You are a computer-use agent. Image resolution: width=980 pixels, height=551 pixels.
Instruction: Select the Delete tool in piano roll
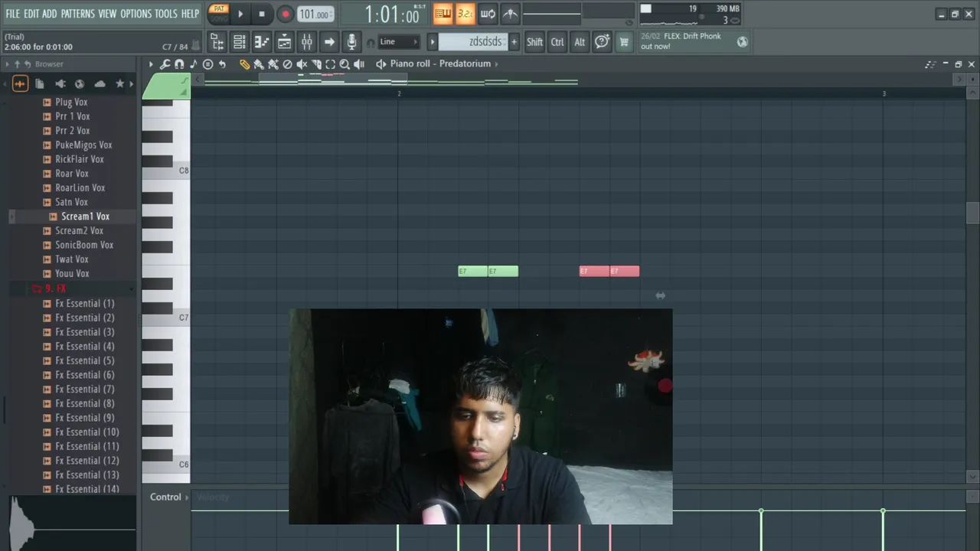pos(288,64)
